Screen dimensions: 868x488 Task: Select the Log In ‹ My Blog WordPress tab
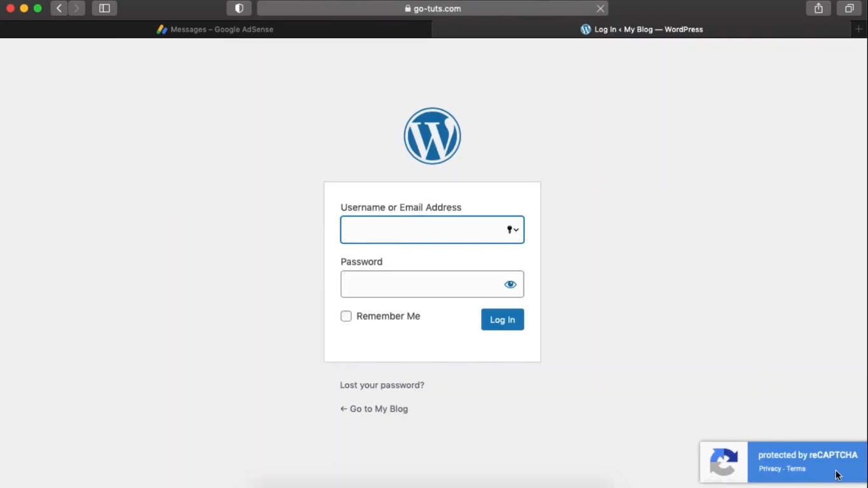pyautogui.click(x=642, y=29)
